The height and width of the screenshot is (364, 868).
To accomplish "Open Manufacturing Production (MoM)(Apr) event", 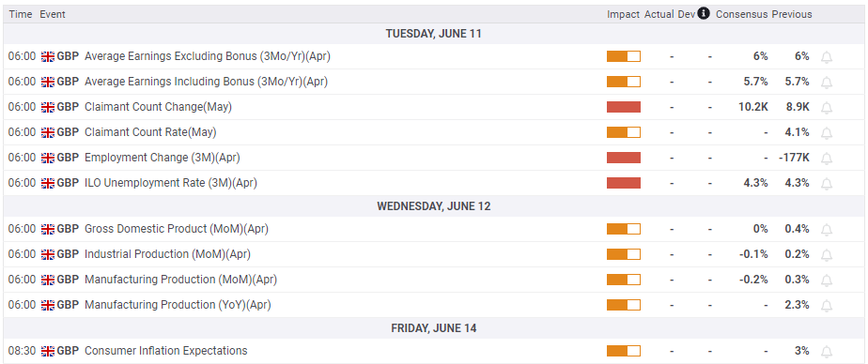I will (x=180, y=280).
